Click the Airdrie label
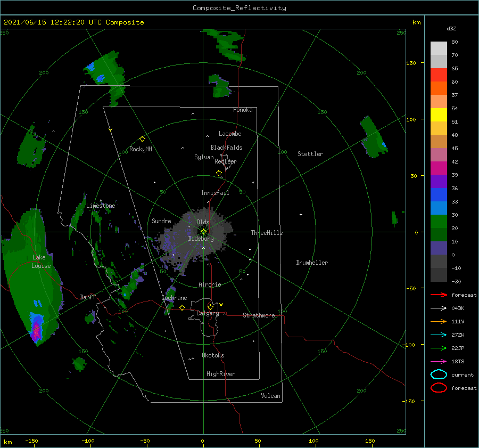Image resolution: width=479 pixels, height=448 pixels. point(210,284)
